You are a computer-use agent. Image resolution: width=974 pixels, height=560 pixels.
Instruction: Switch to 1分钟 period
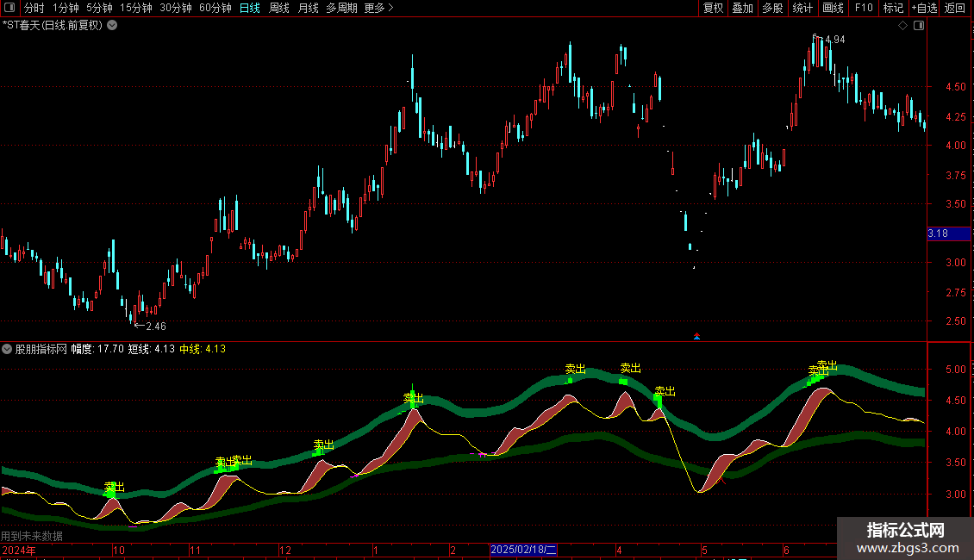[66, 8]
